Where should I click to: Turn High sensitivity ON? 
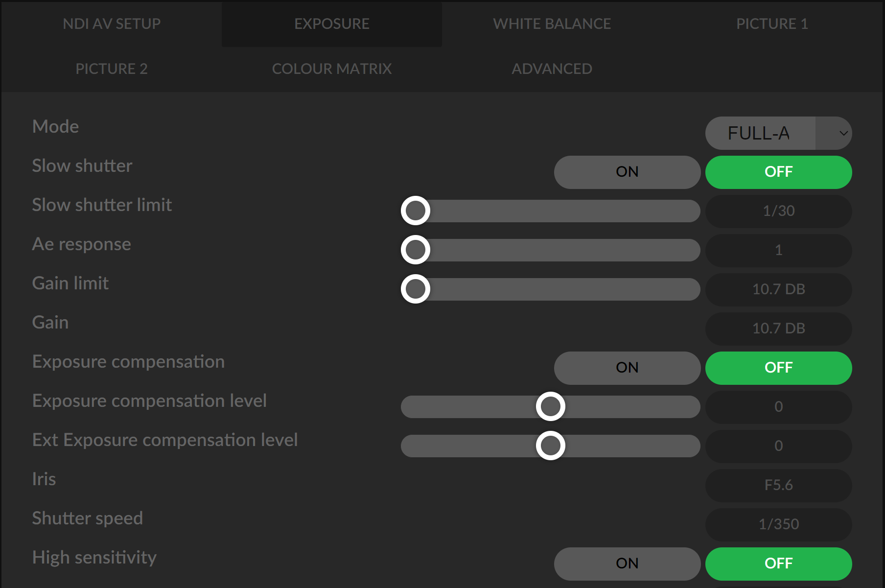627,564
